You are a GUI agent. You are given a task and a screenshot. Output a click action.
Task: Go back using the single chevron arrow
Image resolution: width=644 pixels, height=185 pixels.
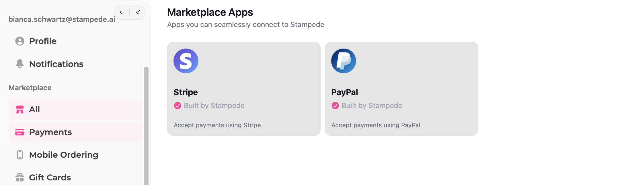pyautogui.click(x=121, y=12)
